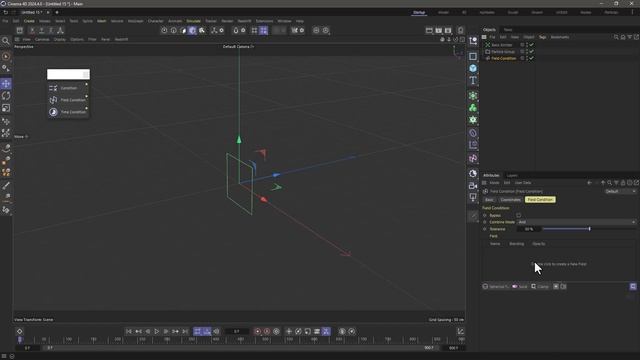Toggle the highlighted blue playback-range button in timeline
The width and height of the screenshot is (640, 360).
click(x=198, y=331)
